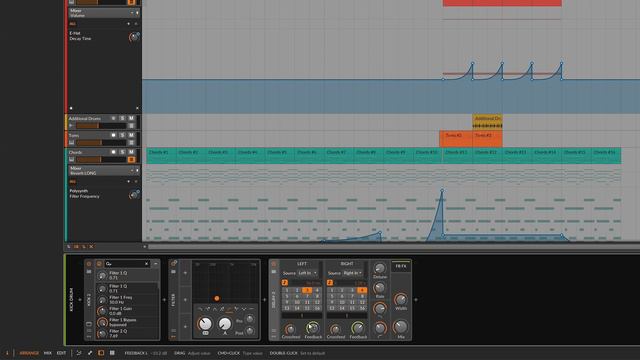Toggle RIGHT delay tempo sync note button
This screenshot has height=360, width=640.
click(x=330, y=282)
